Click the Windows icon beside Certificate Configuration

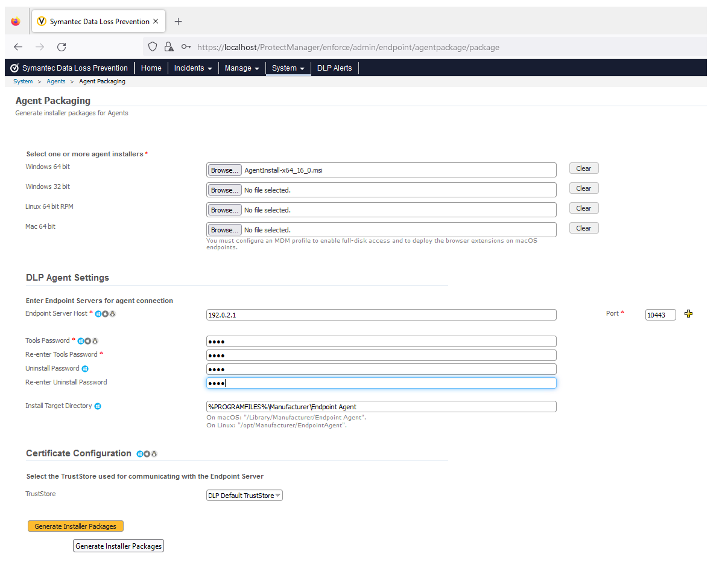[x=140, y=454]
